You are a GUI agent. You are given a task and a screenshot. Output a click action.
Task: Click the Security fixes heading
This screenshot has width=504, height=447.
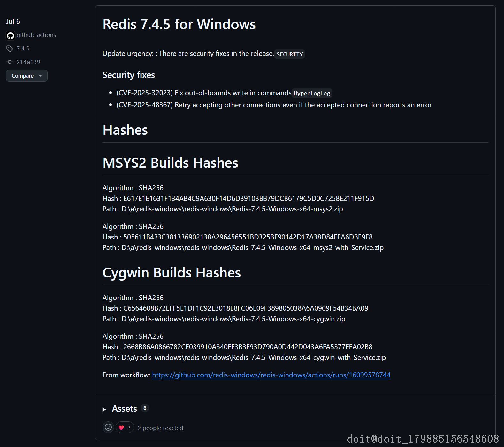point(129,75)
